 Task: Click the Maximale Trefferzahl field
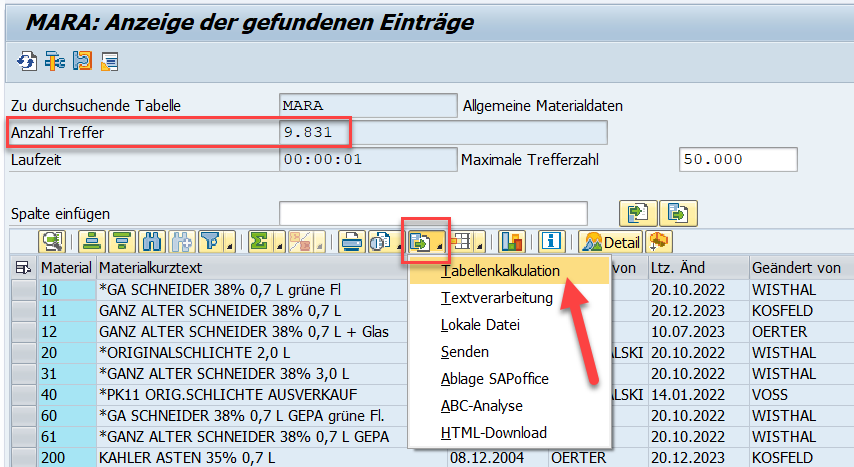pyautogui.click(x=737, y=160)
